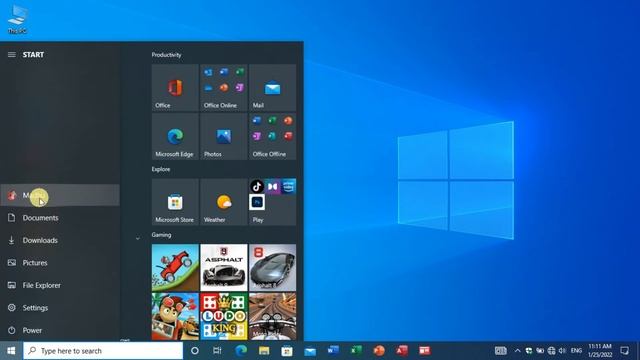This screenshot has width=640, height=360.
Task: Open Microsoft Store from the taskbar
Action: click(287, 351)
